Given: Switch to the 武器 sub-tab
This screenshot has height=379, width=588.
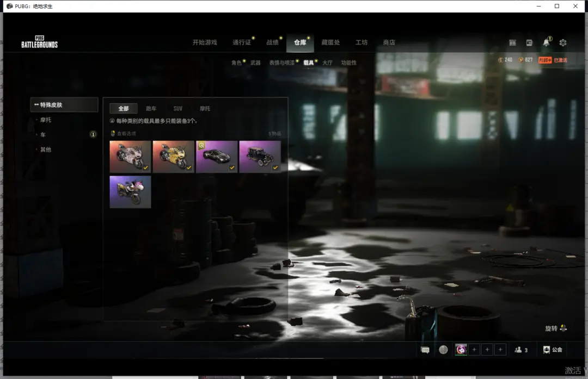Looking at the screenshot, I should pos(255,63).
